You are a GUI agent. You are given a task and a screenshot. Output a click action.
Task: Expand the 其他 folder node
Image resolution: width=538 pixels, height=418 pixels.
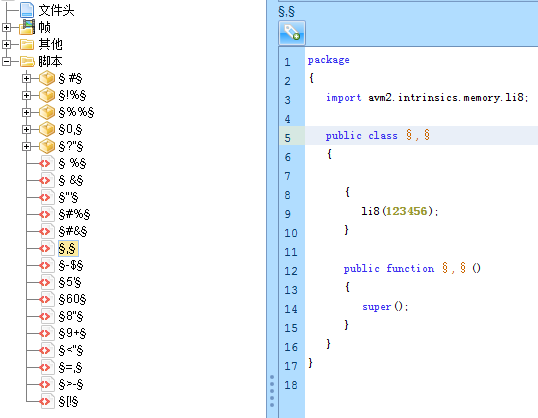coord(7,44)
